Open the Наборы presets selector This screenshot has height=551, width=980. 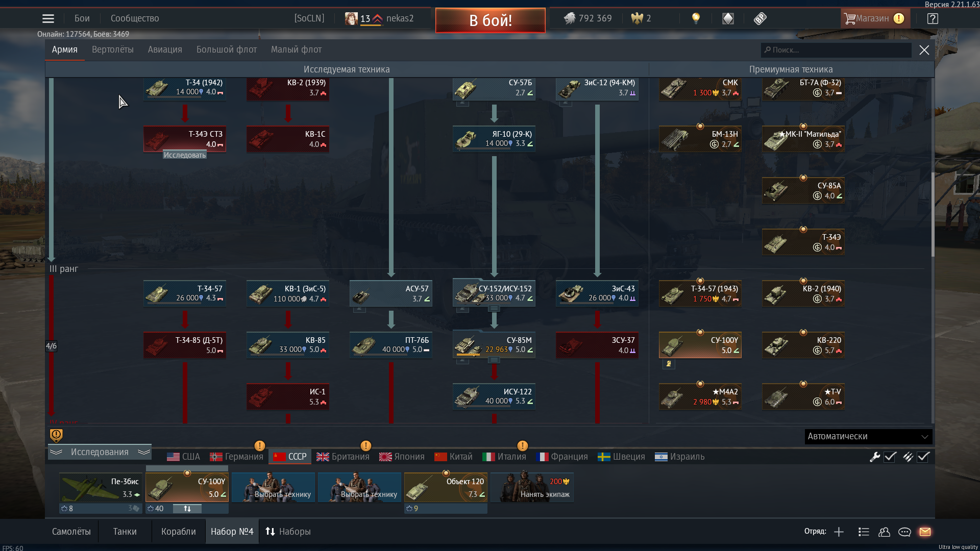pyautogui.click(x=288, y=532)
